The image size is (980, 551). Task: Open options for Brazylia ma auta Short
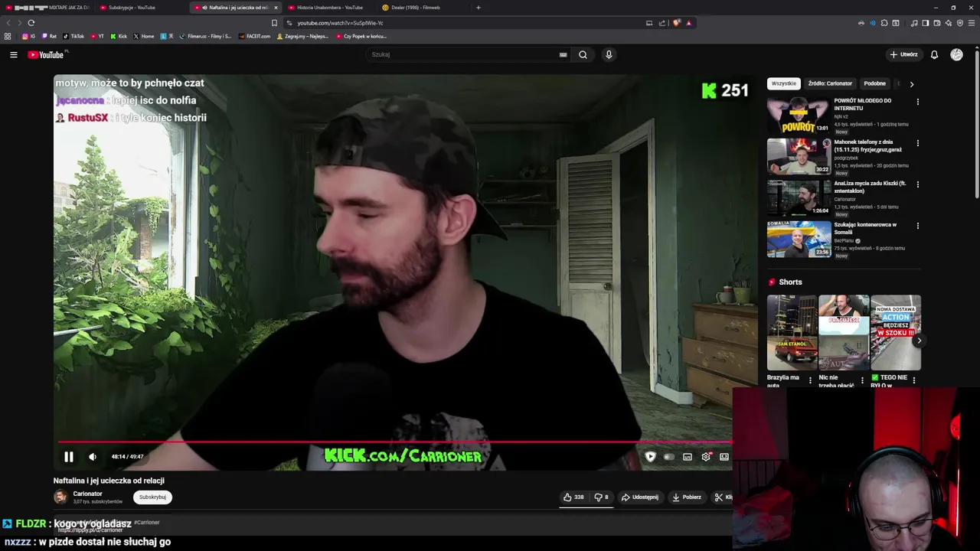pos(810,380)
